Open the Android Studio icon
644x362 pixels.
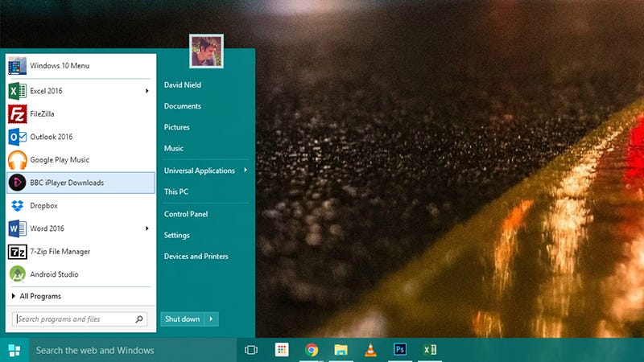pos(17,274)
